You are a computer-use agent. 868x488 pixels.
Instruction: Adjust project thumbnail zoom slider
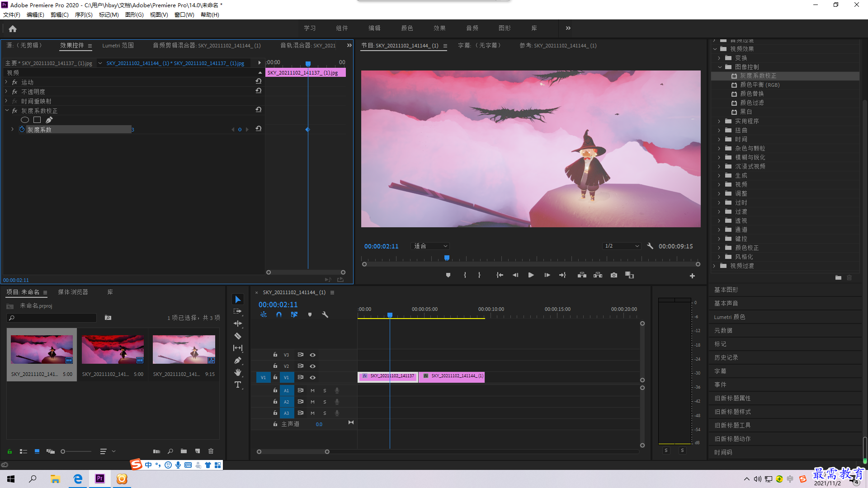pyautogui.click(x=63, y=451)
